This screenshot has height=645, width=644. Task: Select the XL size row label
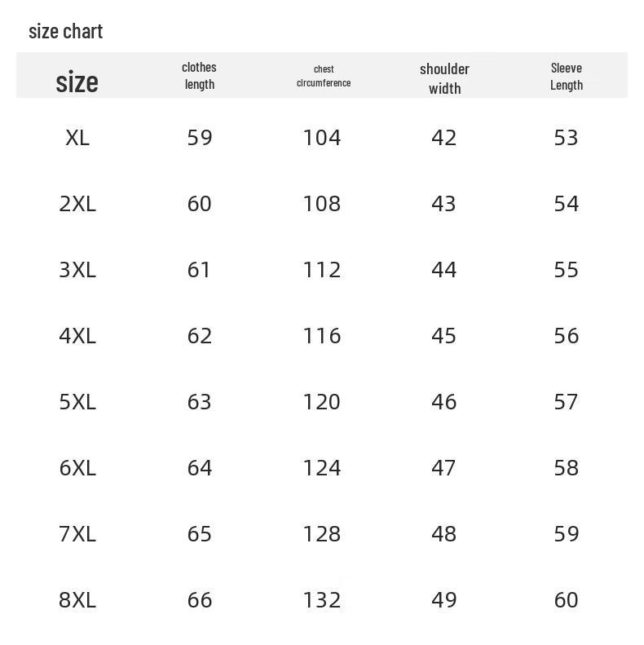point(77,137)
